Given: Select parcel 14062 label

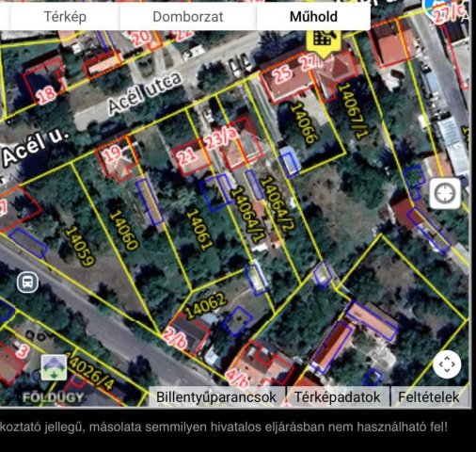Looking at the screenshot, I should click(x=205, y=305).
